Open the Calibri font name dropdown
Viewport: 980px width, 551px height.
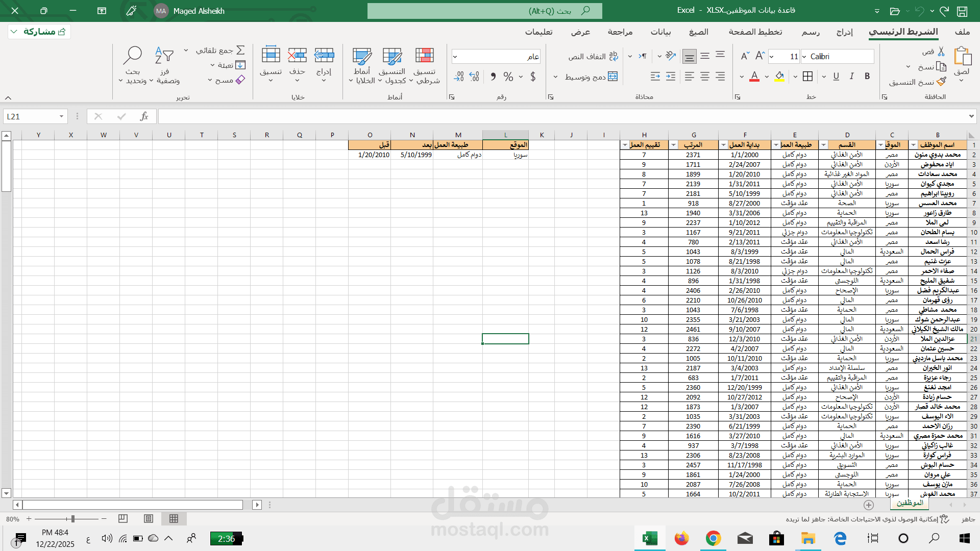804,57
